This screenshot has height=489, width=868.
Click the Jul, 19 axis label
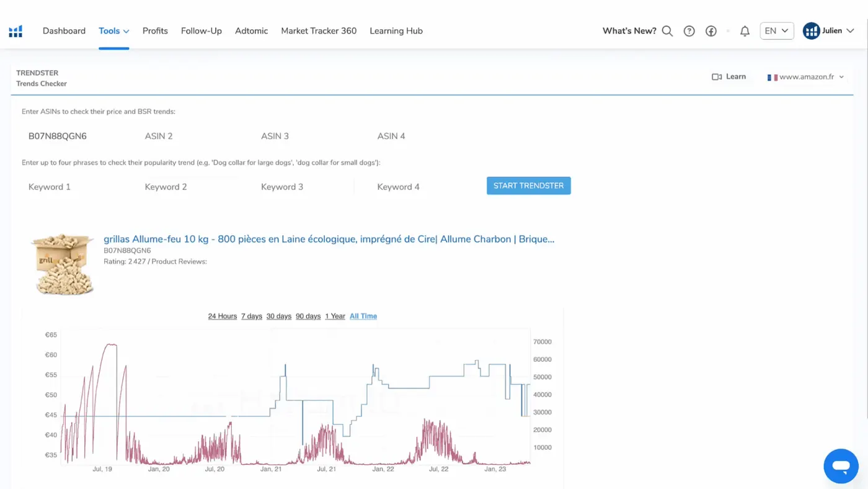[102, 469]
